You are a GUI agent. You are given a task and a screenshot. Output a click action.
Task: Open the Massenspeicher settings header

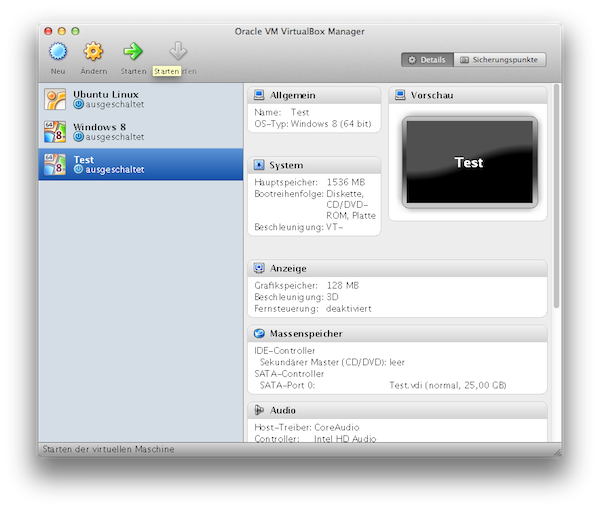(x=397, y=334)
